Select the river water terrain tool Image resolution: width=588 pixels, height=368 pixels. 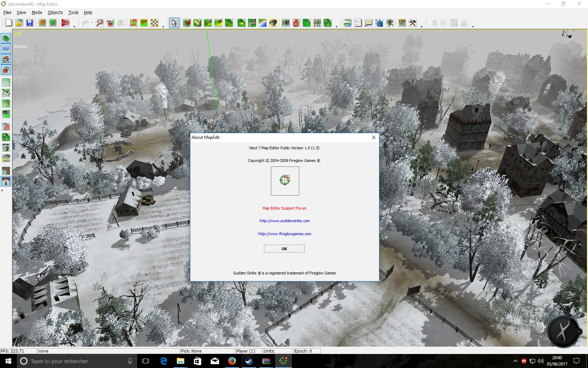262,23
